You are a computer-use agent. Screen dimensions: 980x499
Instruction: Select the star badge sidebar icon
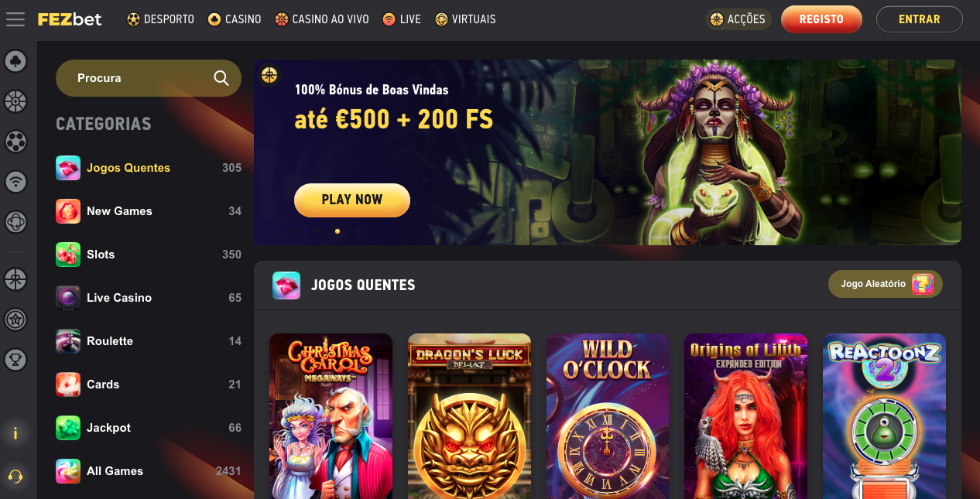[15, 319]
